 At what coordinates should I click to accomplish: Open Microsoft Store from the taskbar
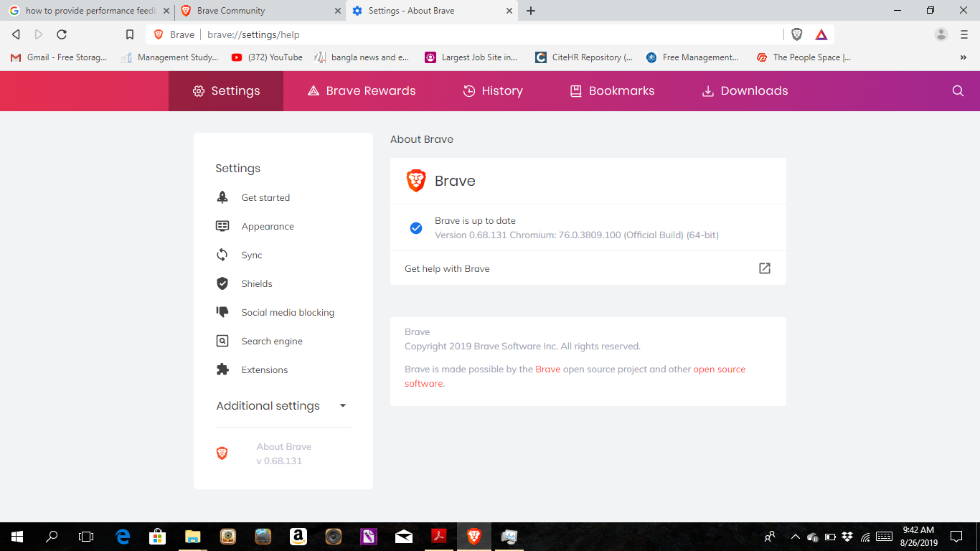coord(158,537)
